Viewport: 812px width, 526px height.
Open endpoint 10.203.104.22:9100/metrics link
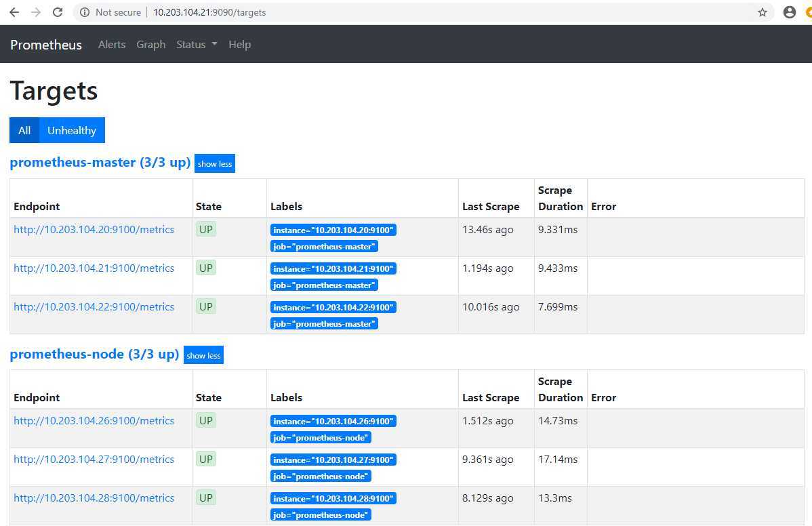[94, 306]
